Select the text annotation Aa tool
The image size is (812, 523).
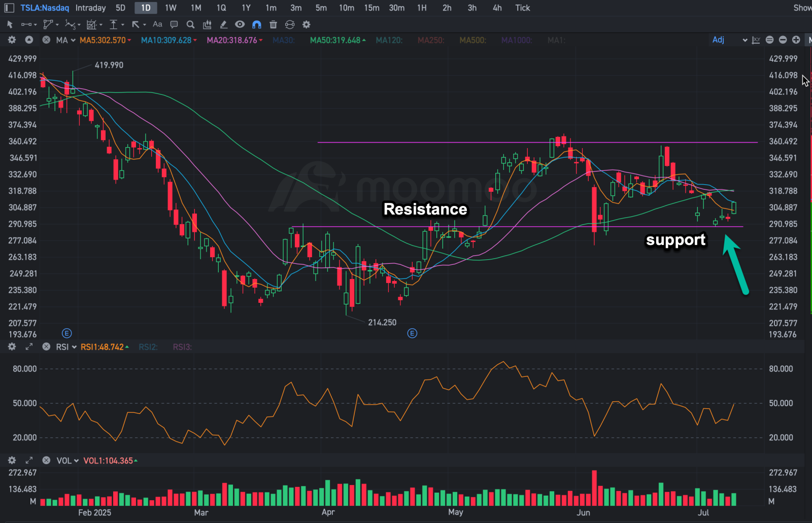(157, 24)
